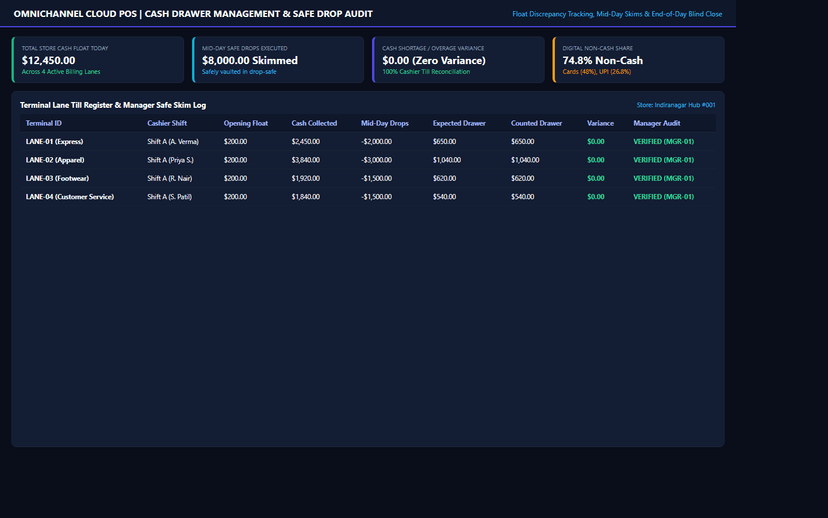Select the LANE-01 (Express) row
Image resolution: width=828 pixels, height=518 pixels.
pos(368,142)
